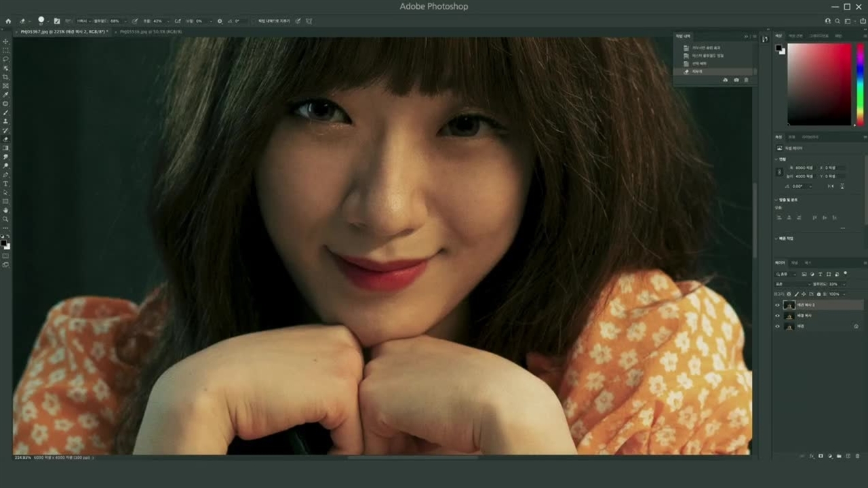Click the Home icon in options bar
Image resolution: width=868 pixels, height=488 pixels.
8,21
